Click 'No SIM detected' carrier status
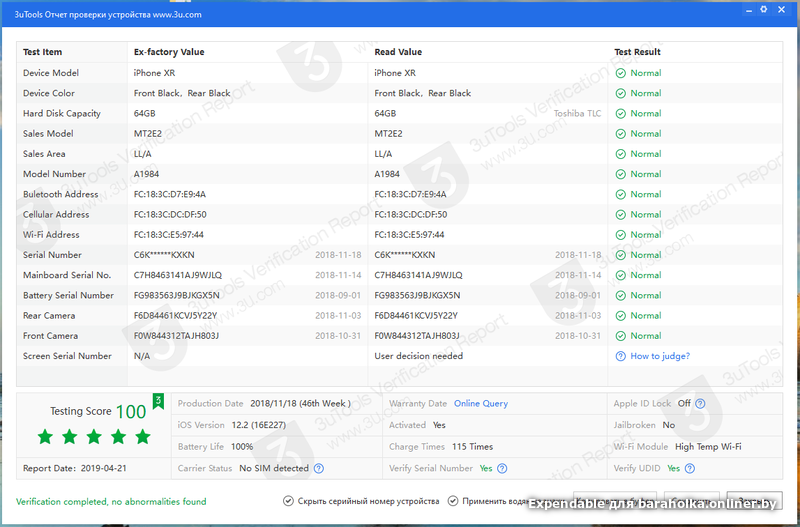 pos(274,468)
